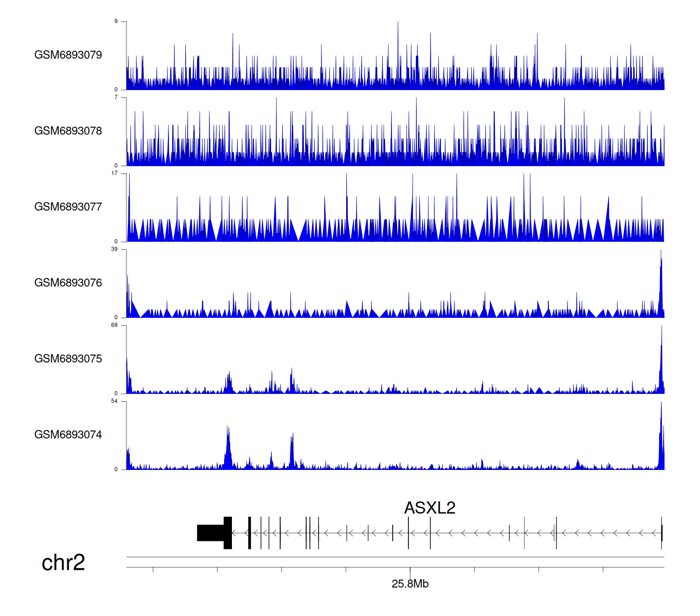Select the y-axis maximum value 17
This screenshot has width=700, height=616.
[114, 173]
